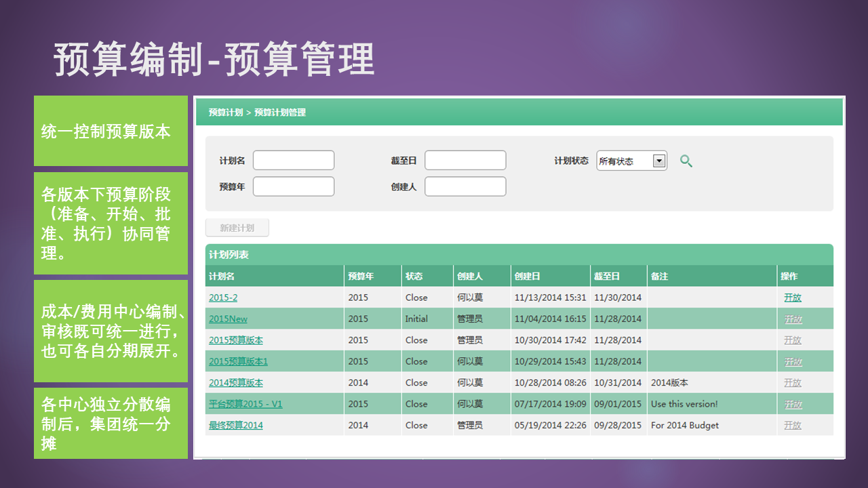
Task: Click 开放 in the 2015预算版本 row
Action: click(x=793, y=340)
